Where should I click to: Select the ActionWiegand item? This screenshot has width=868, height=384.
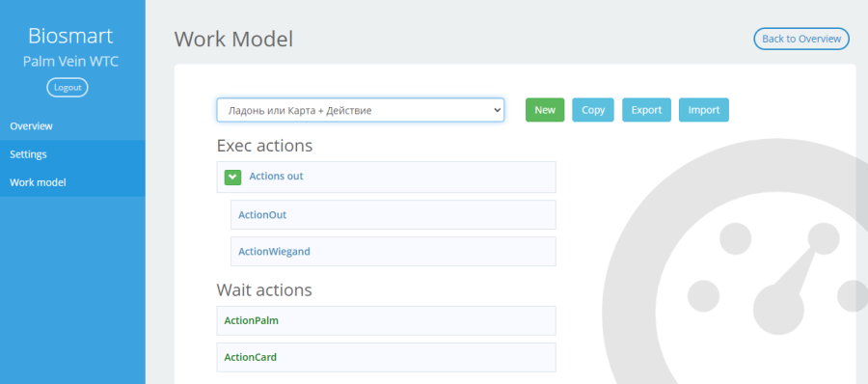click(393, 252)
